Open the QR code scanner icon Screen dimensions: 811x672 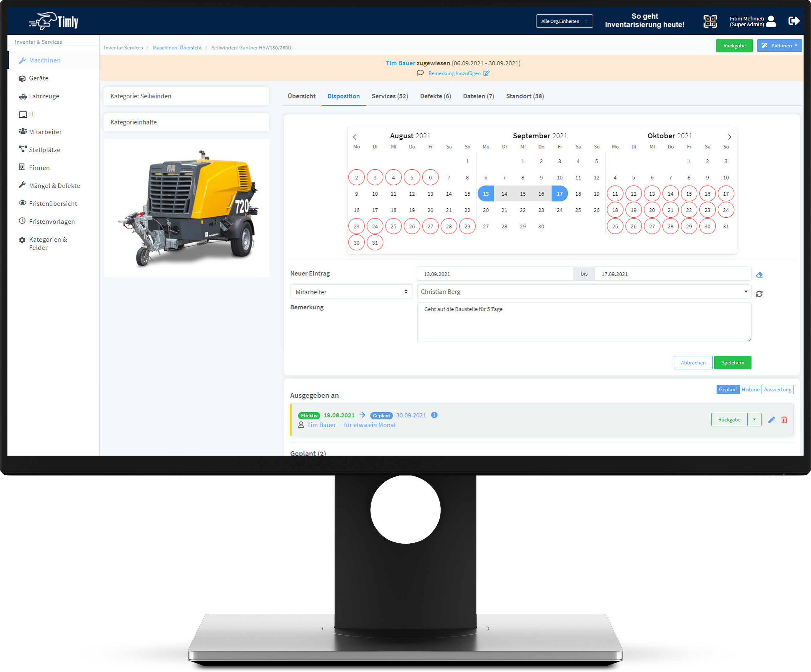[x=710, y=21]
